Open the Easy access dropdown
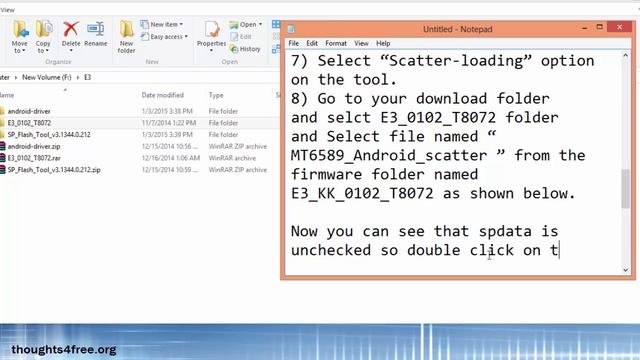The width and height of the screenshot is (640, 360). [x=164, y=37]
